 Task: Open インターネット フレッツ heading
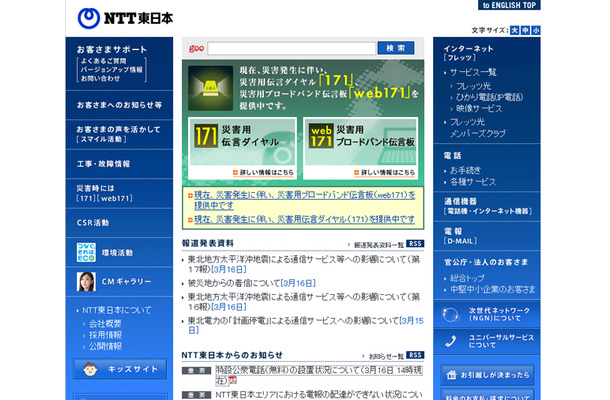pyautogui.click(x=468, y=53)
